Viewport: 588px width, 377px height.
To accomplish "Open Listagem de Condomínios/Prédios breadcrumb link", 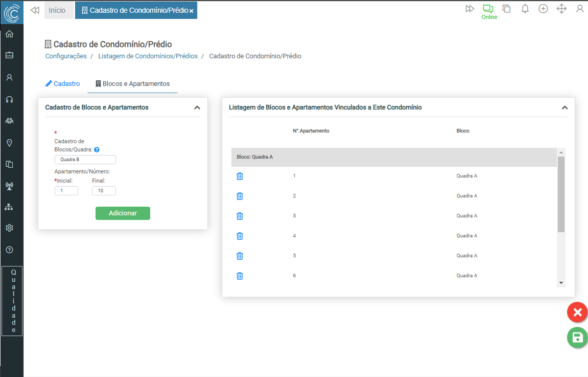I will coord(148,56).
